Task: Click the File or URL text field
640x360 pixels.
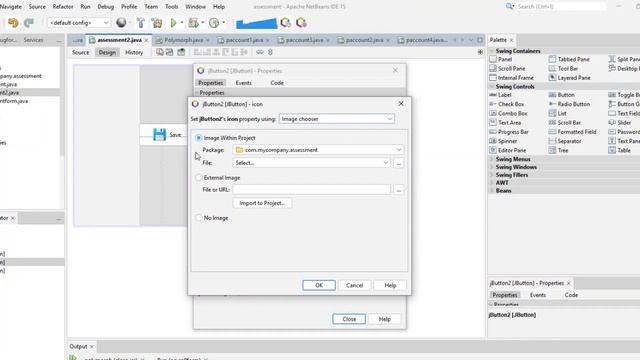Action: 311,190
